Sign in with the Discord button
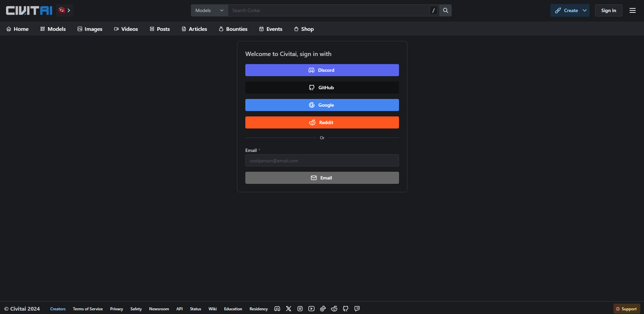 [322, 70]
